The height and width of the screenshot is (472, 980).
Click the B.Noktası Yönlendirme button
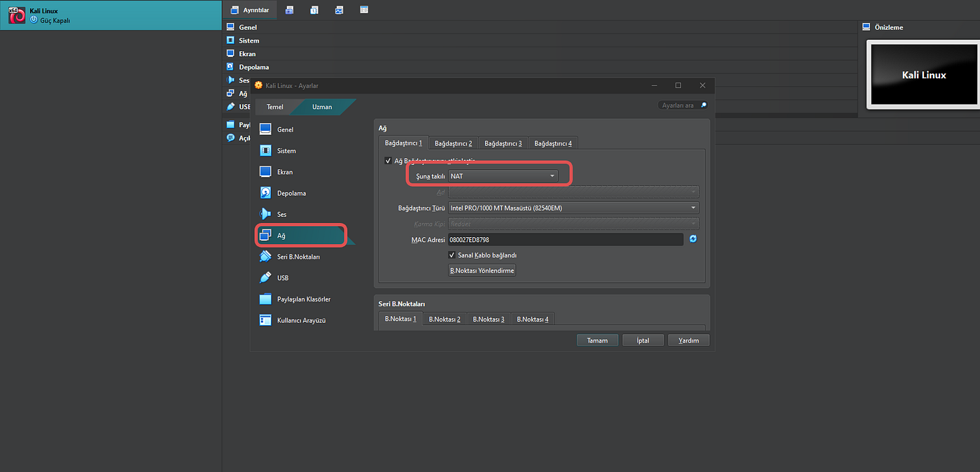482,270
